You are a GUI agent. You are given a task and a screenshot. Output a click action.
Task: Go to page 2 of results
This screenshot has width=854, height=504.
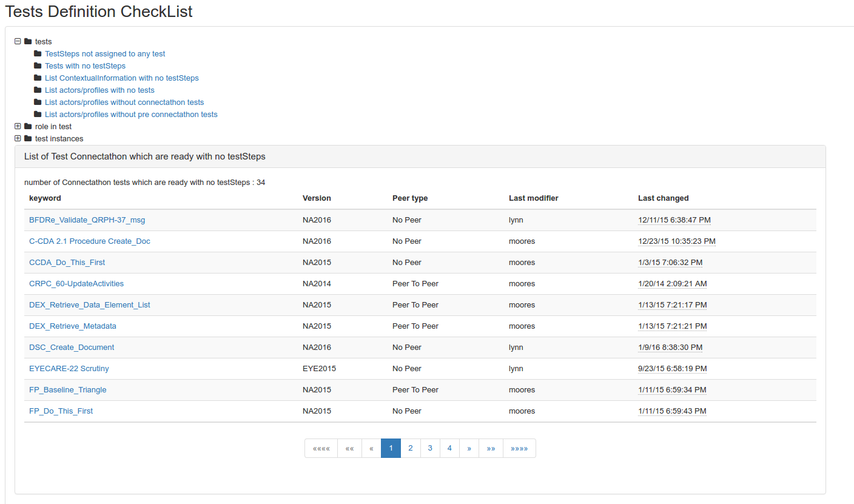[x=411, y=448]
